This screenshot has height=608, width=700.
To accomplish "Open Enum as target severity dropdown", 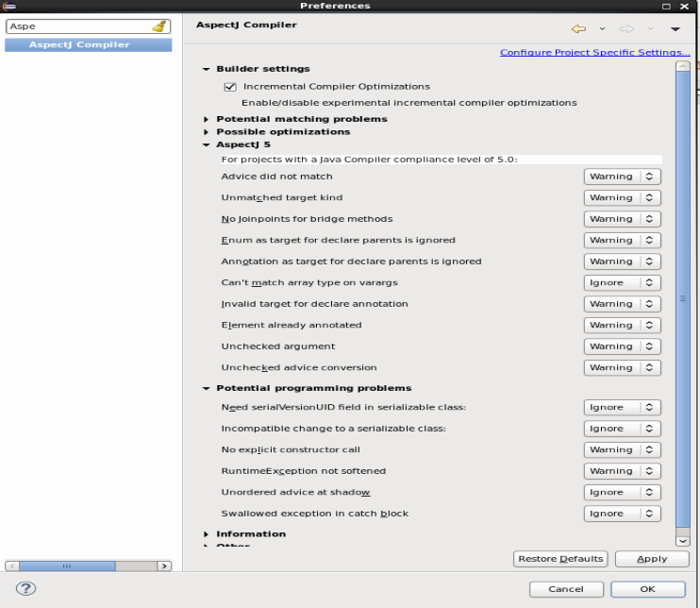I will coord(622,241).
